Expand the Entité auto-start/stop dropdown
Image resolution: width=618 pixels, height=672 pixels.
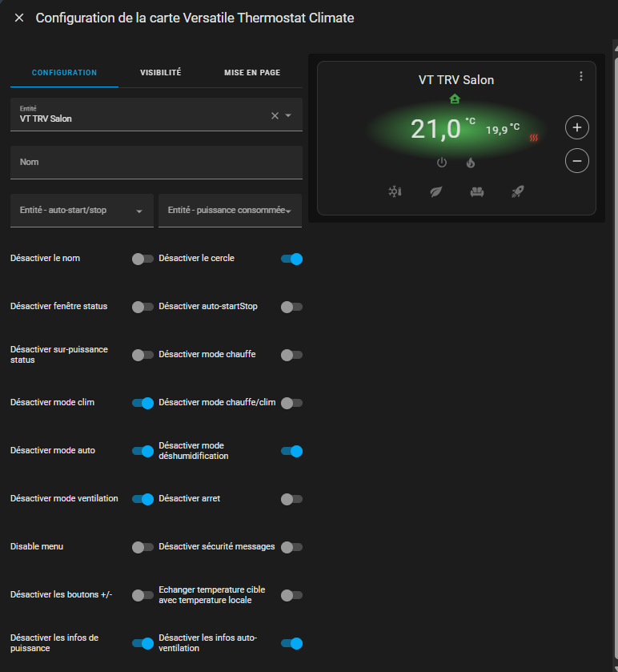click(x=82, y=211)
